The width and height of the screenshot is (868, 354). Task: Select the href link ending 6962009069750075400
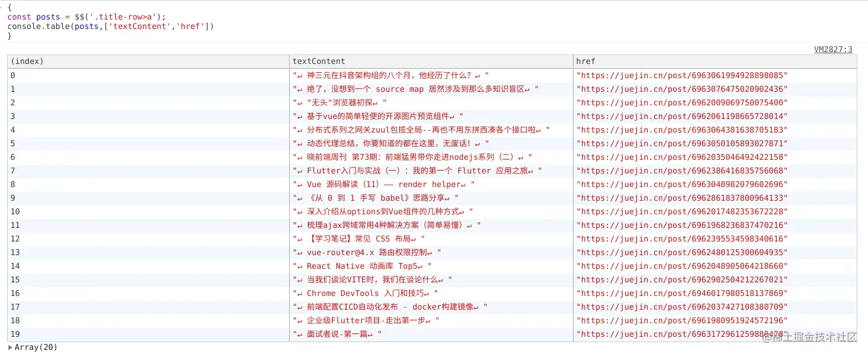coord(683,102)
